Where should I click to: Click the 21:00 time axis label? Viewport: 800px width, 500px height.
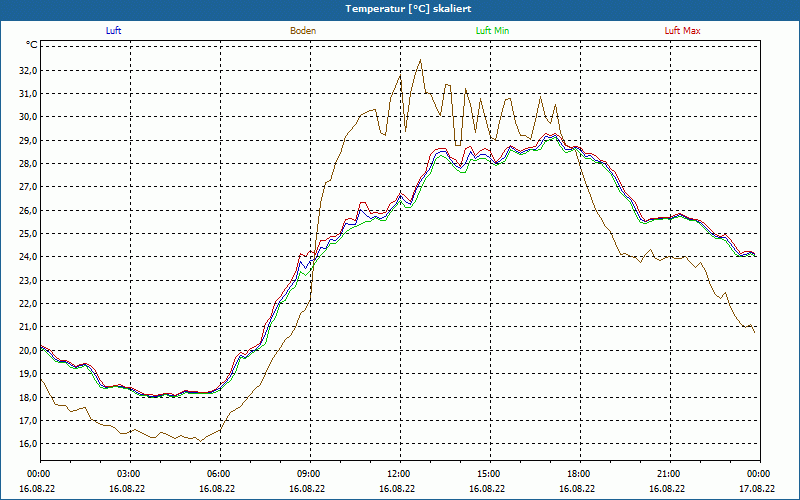click(670, 474)
